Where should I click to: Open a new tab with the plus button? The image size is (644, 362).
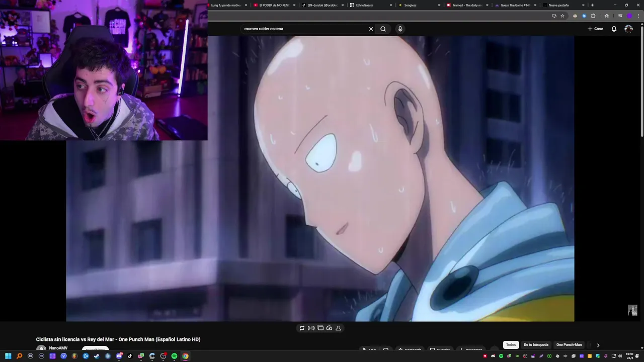(592, 5)
